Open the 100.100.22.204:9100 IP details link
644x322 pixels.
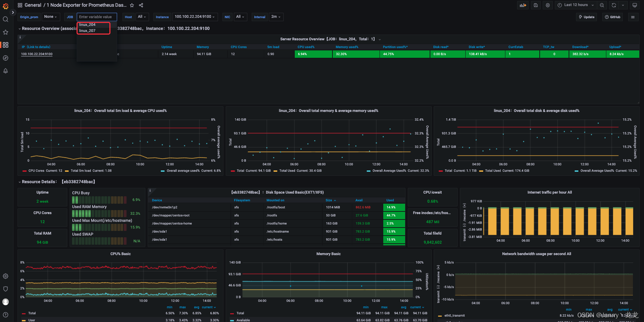click(x=37, y=54)
